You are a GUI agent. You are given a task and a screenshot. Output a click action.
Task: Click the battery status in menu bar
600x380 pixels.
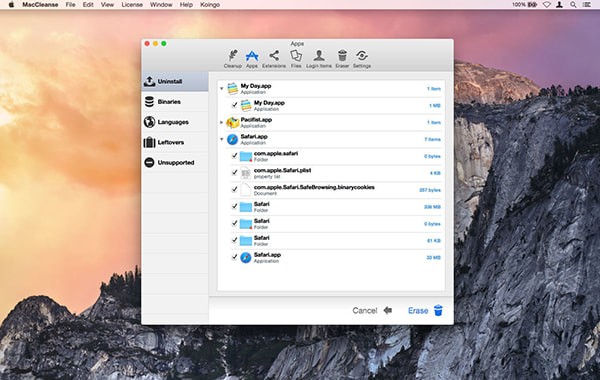pos(525,5)
